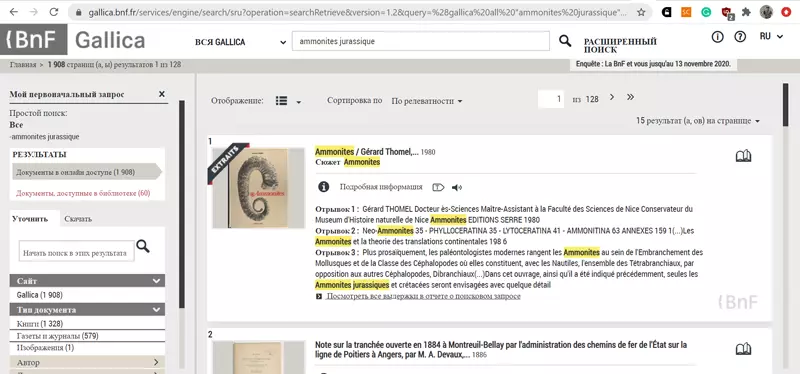This screenshot has height=374, width=800.
Task: Remove initial query with the X icon
Action: (x=162, y=94)
